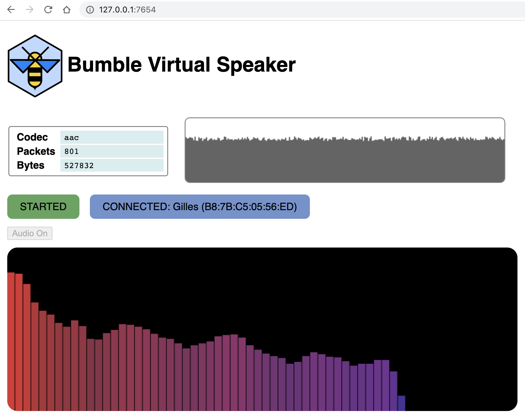Image resolution: width=525 pixels, height=420 pixels.
Task: Click the short blue last spectrum bar
Action: [x=401, y=403]
